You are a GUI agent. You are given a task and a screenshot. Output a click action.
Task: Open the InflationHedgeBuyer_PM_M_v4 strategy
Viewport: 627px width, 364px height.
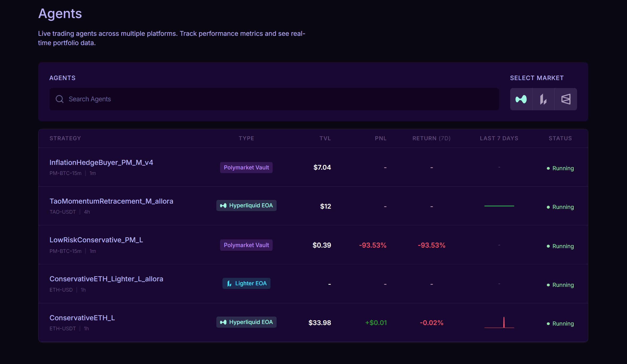click(x=101, y=163)
